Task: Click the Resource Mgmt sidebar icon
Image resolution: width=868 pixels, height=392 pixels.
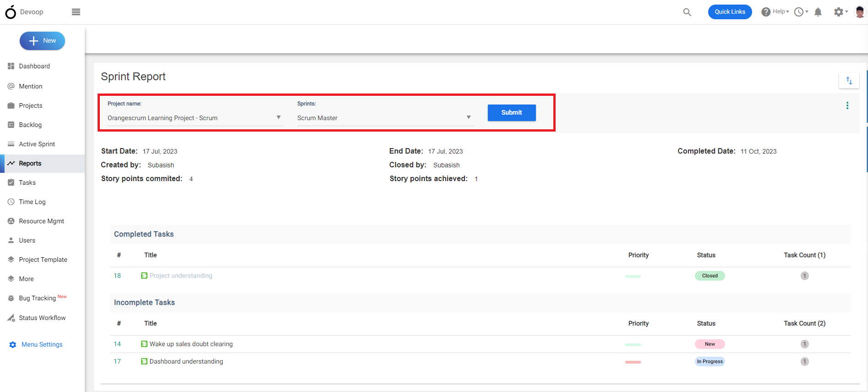Action: point(11,221)
